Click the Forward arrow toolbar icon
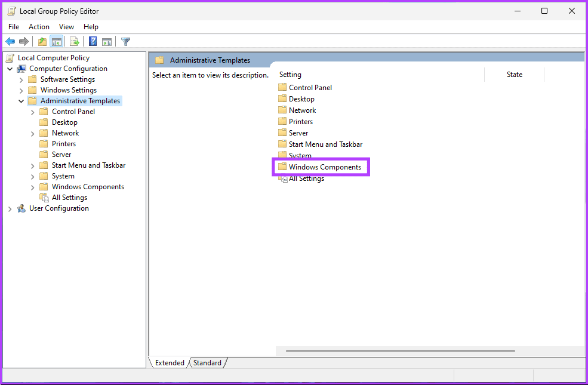 tap(24, 41)
